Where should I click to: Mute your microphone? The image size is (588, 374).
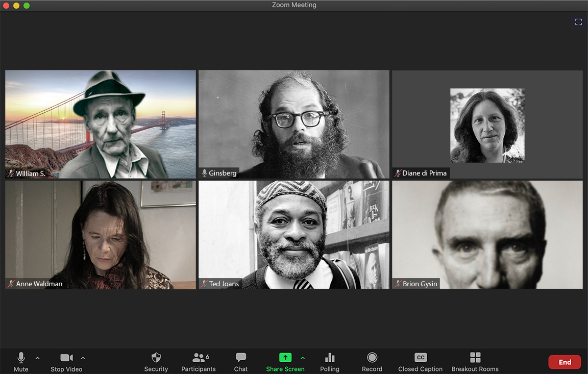tap(21, 358)
